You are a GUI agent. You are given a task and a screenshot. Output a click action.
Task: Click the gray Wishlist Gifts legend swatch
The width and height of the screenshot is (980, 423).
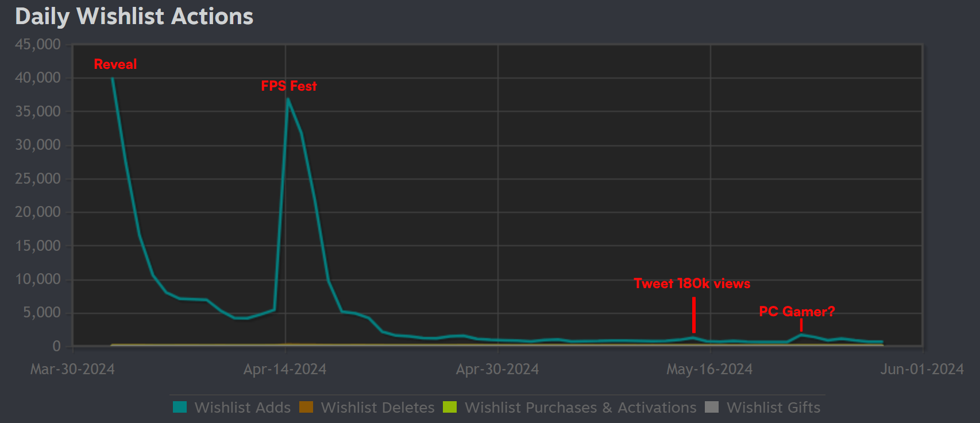pos(712,407)
